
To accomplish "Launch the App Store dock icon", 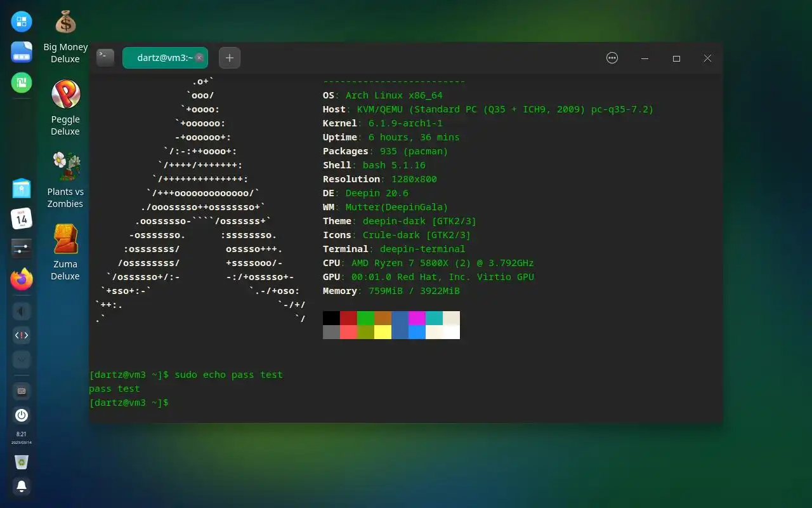I will (x=22, y=189).
